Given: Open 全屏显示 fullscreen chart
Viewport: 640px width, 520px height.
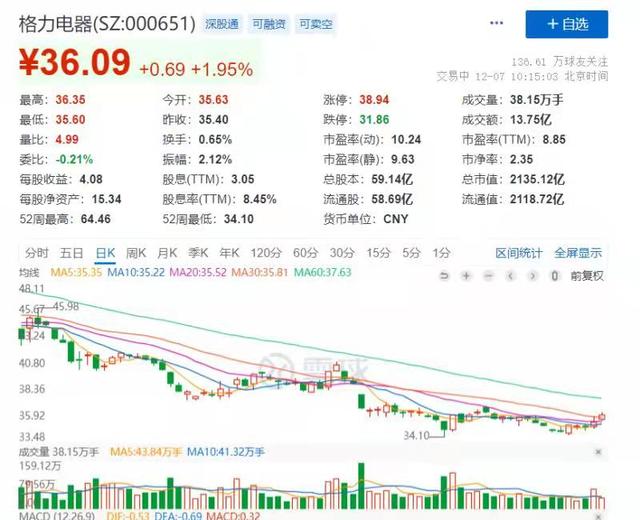Looking at the screenshot, I should 578,253.
